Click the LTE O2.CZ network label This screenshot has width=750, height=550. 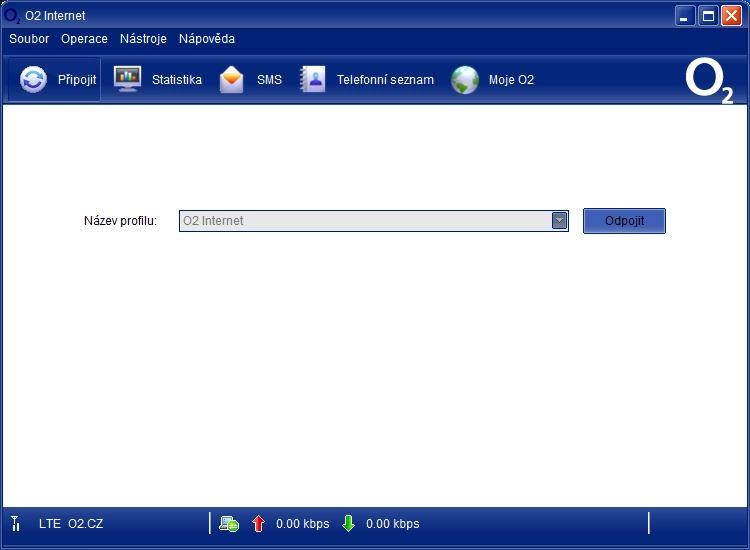[70, 523]
